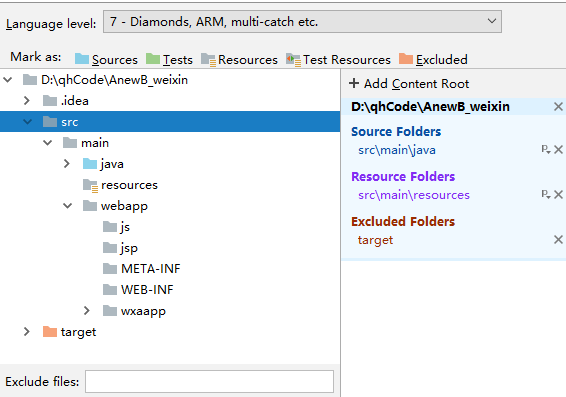Select the content root folder icon in tree
The width and height of the screenshot is (566, 397).
tap(30, 80)
